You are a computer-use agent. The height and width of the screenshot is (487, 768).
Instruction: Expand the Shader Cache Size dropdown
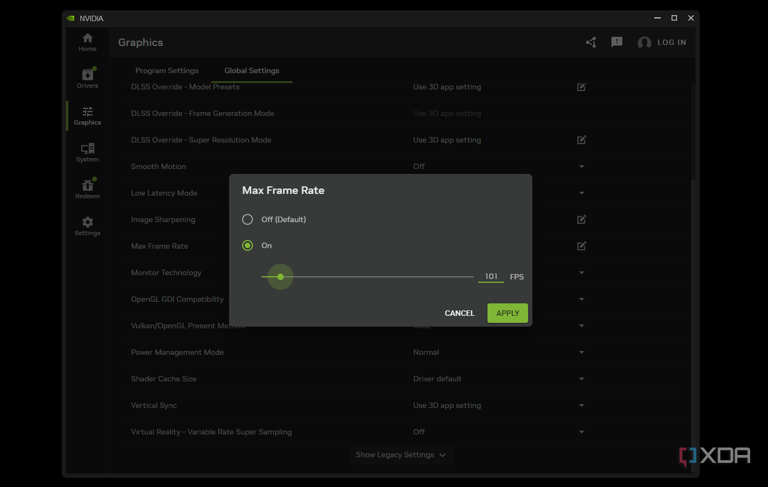(581, 379)
